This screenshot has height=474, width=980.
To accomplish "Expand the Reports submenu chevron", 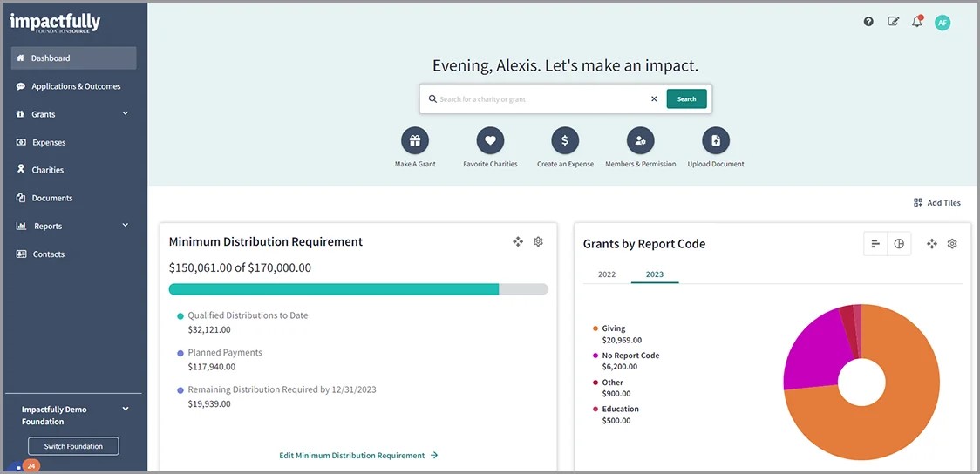I will [125, 225].
